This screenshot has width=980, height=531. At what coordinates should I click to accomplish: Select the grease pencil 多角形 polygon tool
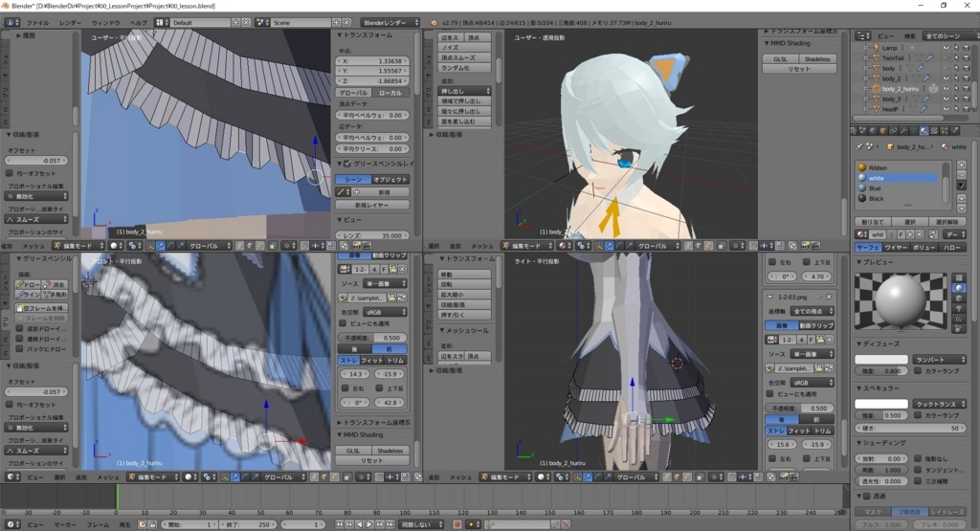(55, 295)
